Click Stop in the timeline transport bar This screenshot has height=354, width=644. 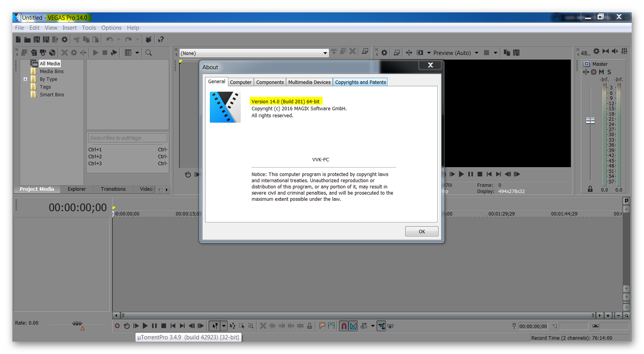click(164, 326)
